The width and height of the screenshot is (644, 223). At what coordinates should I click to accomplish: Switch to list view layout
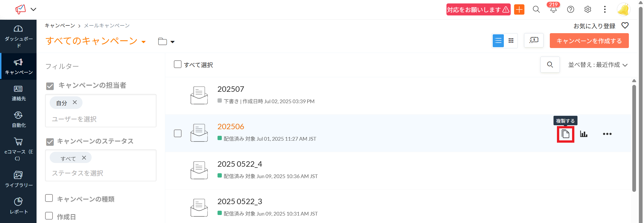[x=498, y=41]
